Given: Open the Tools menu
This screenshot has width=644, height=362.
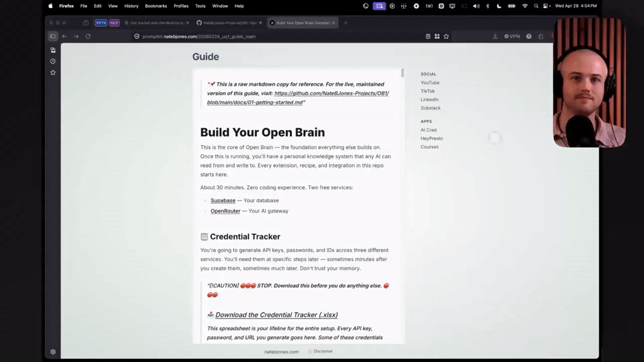Looking at the screenshot, I should coord(201,6).
